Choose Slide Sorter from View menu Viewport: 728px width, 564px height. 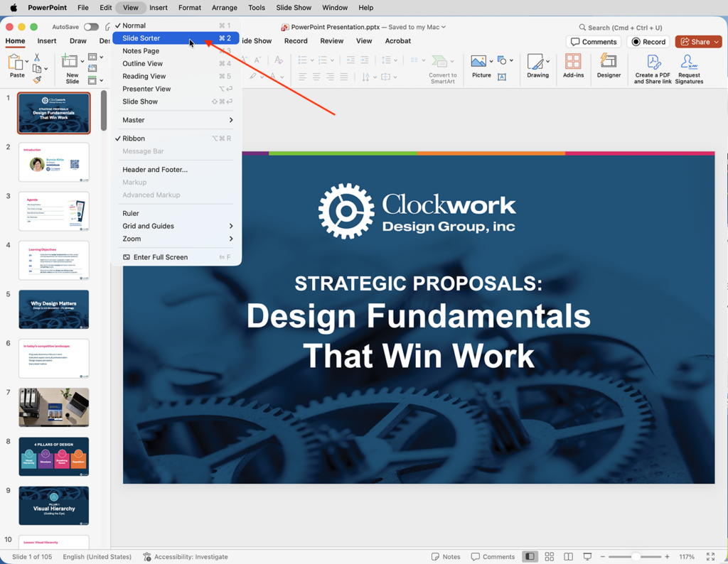click(176, 38)
